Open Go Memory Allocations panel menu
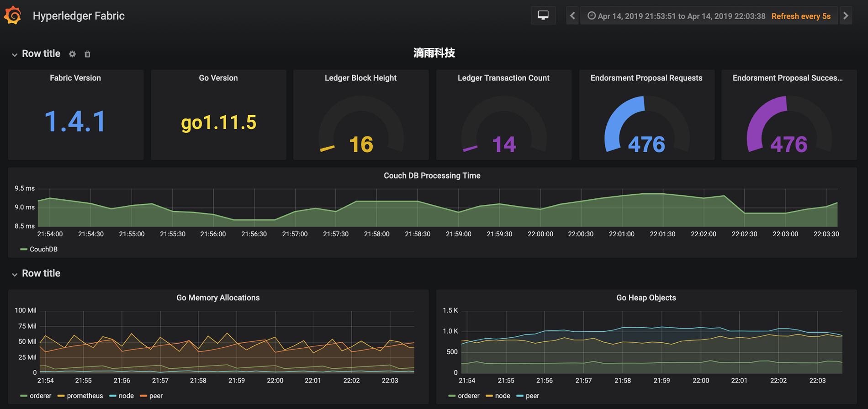The image size is (868, 409). (x=218, y=298)
